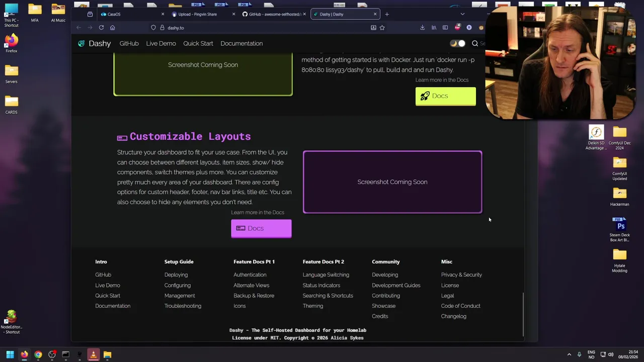Open GitHub in the top navbar
The width and height of the screenshot is (644, 362).
[129, 43]
